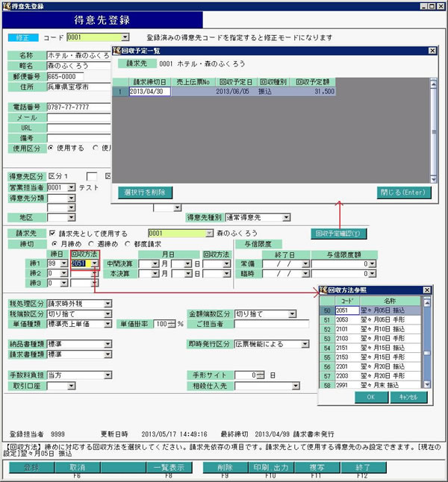Image resolution: width=448 pixels, height=482 pixels.
Task: Adjust the 単価掛率 100 spinner
Action: (172, 324)
